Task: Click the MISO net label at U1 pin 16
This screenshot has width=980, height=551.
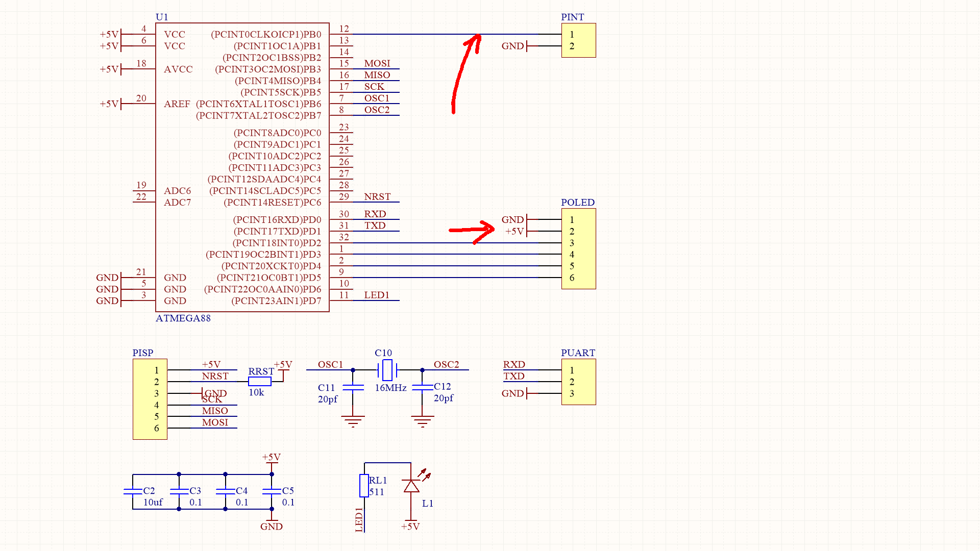Action: tap(377, 75)
